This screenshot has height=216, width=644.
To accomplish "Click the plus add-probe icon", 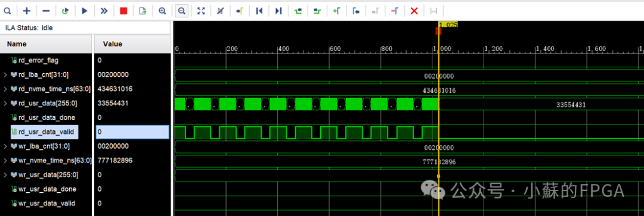I will pos(27,11).
